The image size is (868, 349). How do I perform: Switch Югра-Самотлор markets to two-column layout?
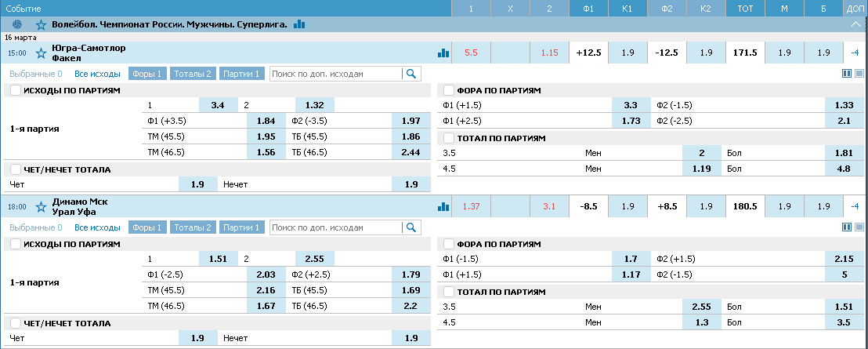(x=847, y=73)
